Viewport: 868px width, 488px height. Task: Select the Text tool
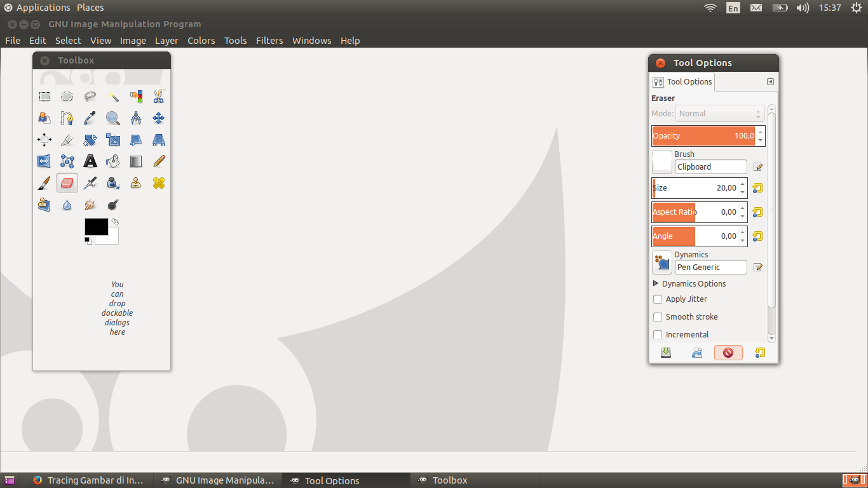point(90,161)
